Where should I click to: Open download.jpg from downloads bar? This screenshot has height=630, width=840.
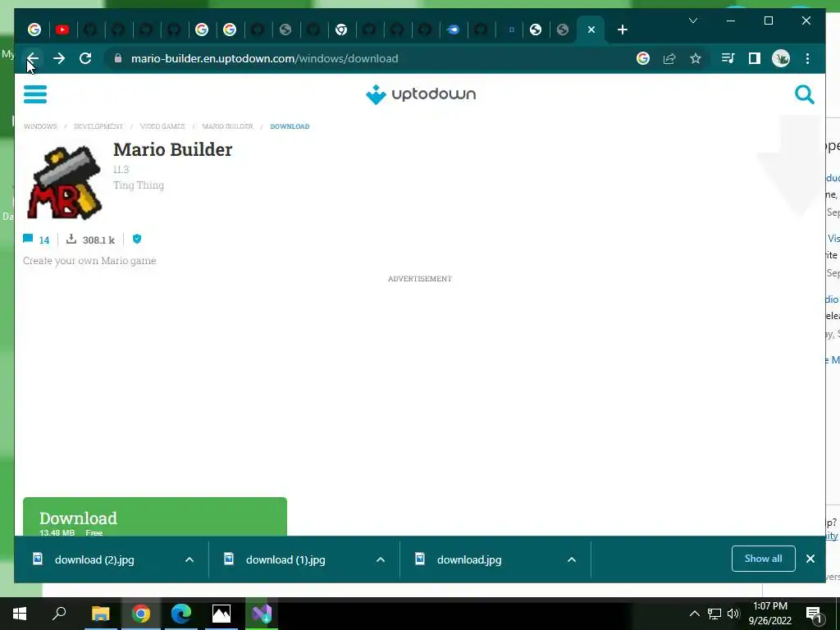468,559
